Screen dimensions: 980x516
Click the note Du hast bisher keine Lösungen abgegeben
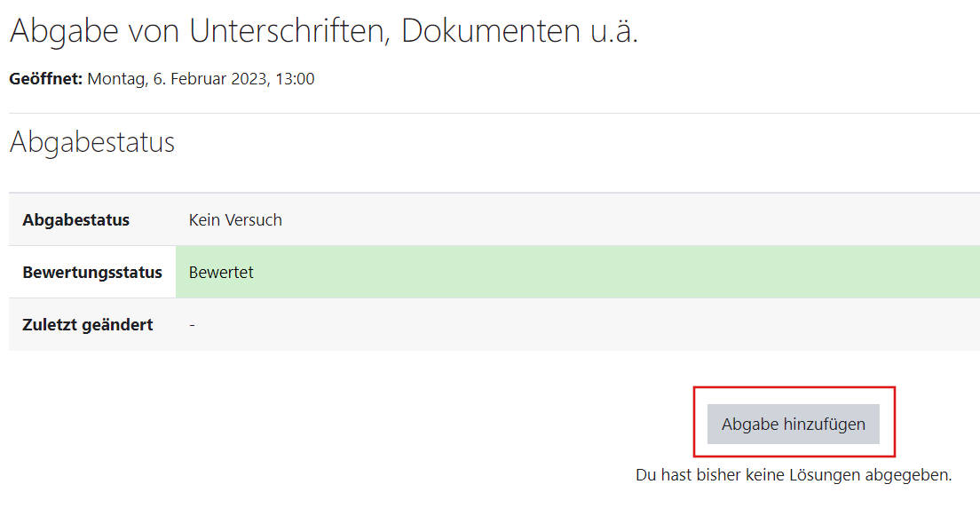click(794, 475)
